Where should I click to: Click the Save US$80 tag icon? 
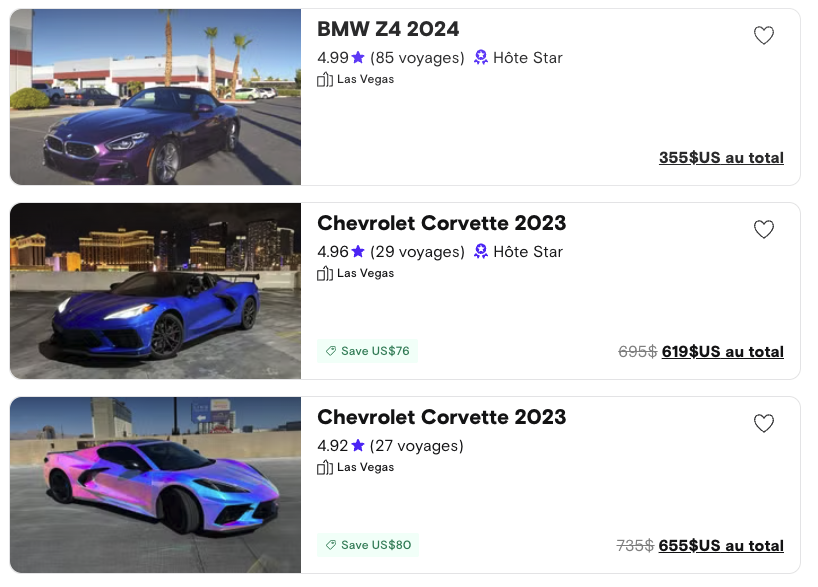[331, 545]
